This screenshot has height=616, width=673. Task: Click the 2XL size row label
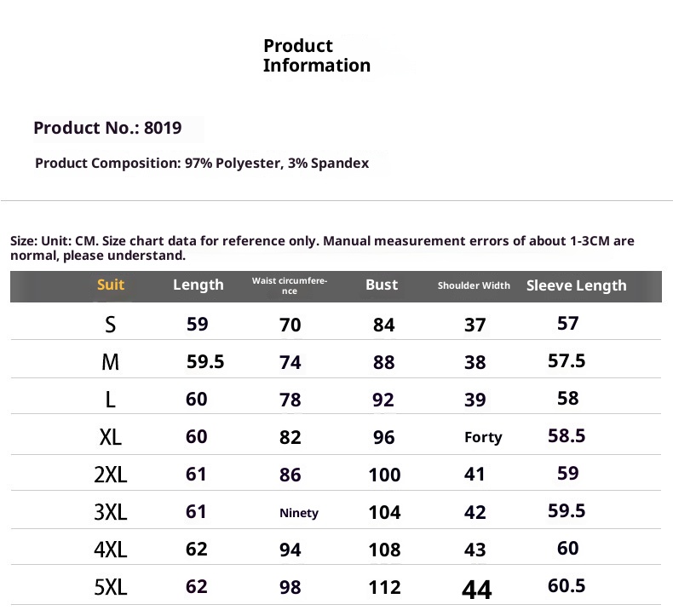(x=111, y=475)
